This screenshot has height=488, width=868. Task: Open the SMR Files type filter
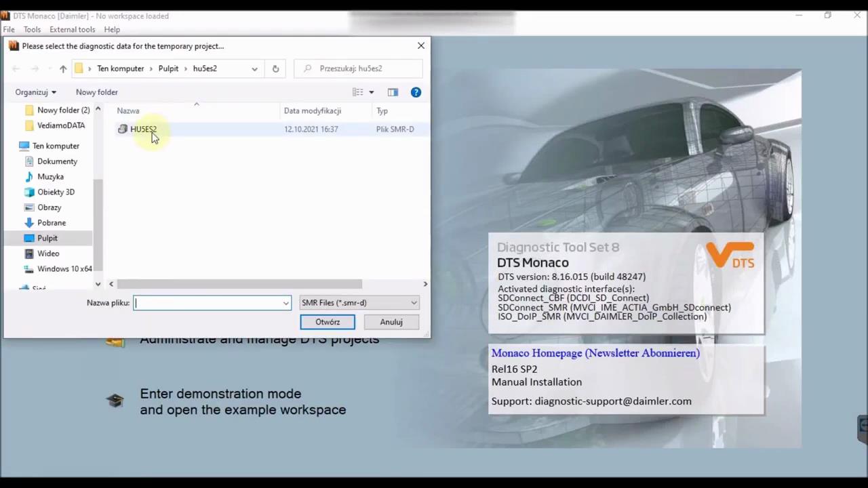pos(359,303)
